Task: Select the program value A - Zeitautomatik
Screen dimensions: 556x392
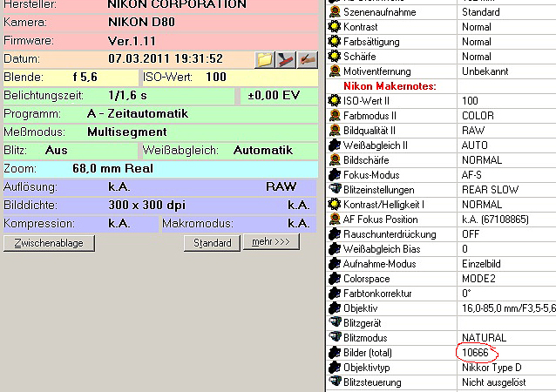Action: point(137,114)
